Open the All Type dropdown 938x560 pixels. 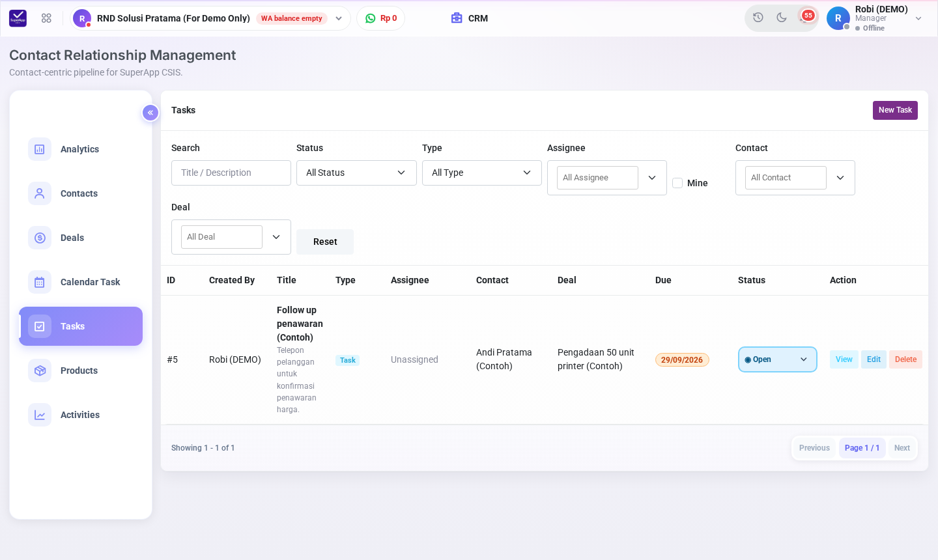click(x=482, y=173)
